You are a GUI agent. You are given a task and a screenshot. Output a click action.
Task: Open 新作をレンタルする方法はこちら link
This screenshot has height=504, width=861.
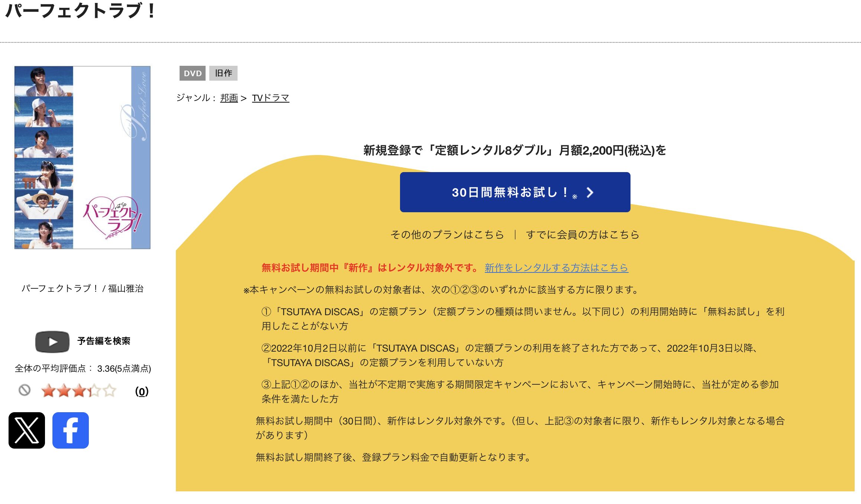pyautogui.click(x=557, y=268)
